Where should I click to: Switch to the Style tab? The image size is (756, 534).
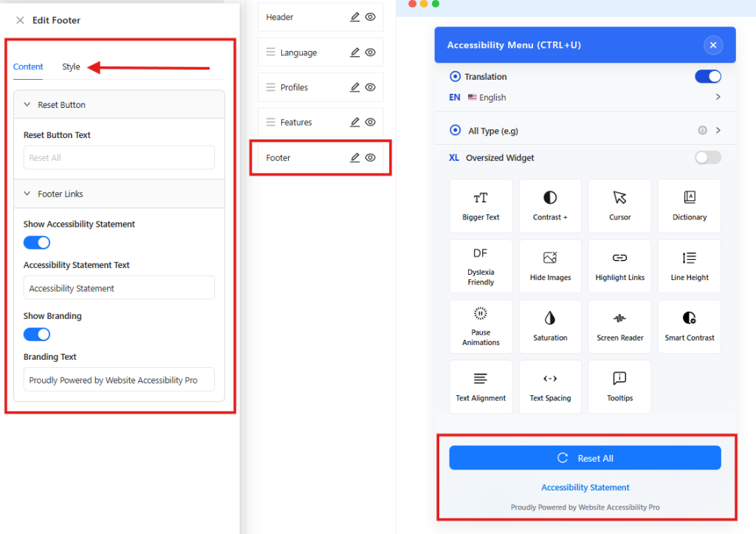click(x=70, y=66)
